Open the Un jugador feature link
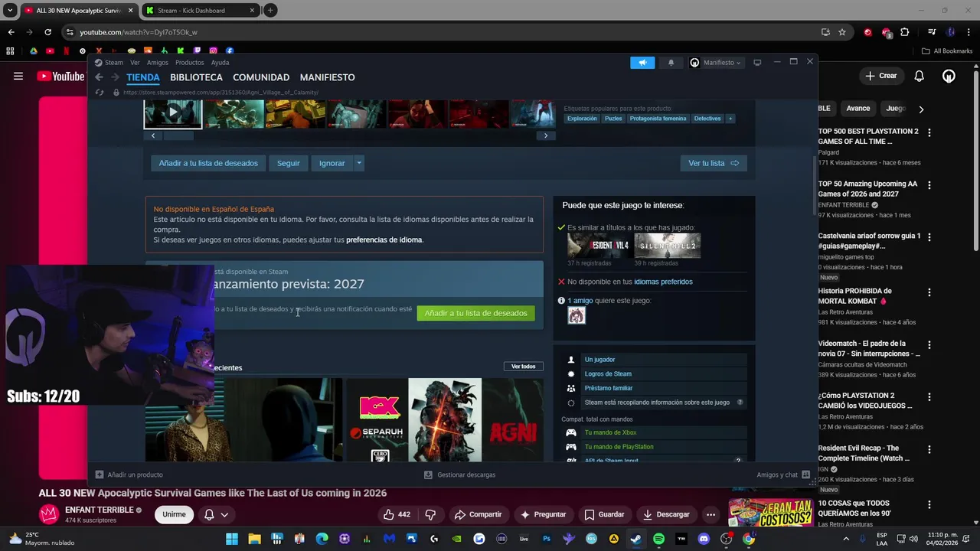 tap(599, 360)
